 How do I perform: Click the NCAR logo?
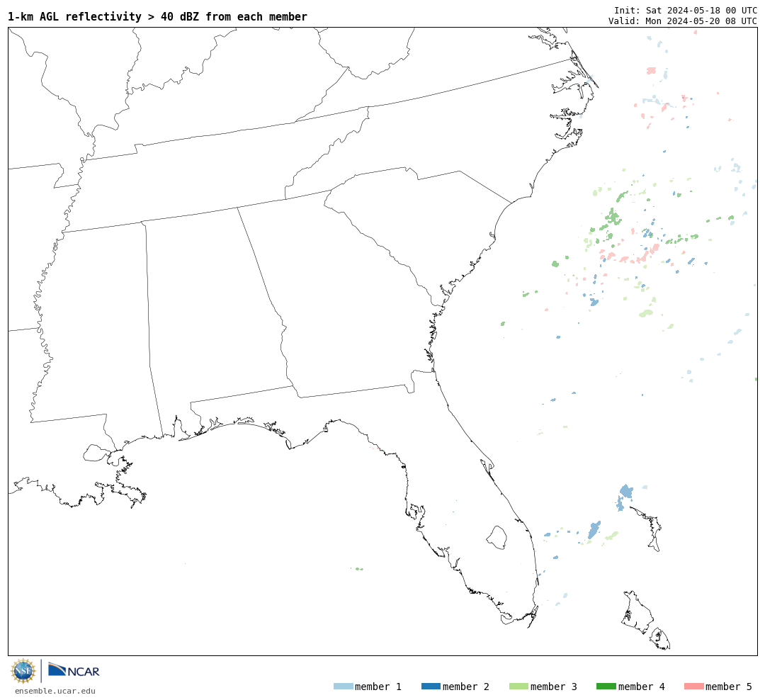[x=74, y=670]
